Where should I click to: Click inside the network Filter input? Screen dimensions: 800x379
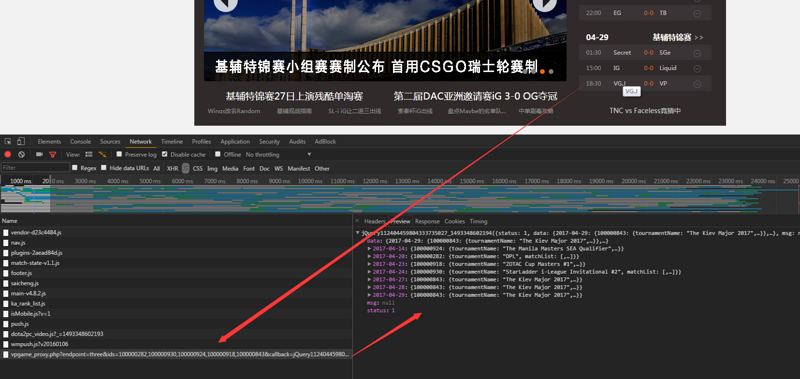35,167
